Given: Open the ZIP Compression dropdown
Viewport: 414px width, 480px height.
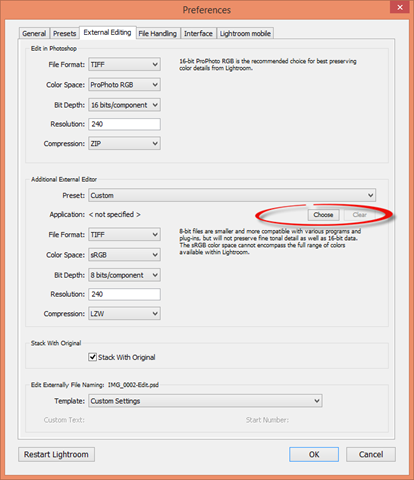Looking at the screenshot, I should [124, 144].
